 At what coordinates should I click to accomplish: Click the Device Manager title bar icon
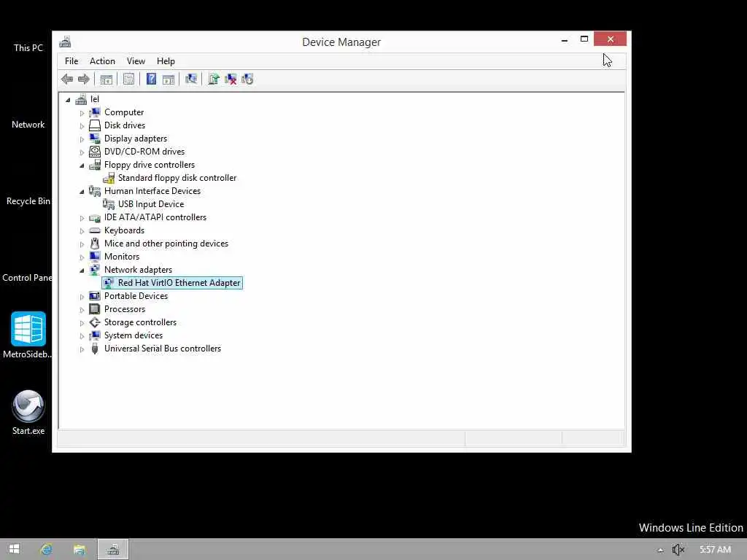[x=65, y=42]
